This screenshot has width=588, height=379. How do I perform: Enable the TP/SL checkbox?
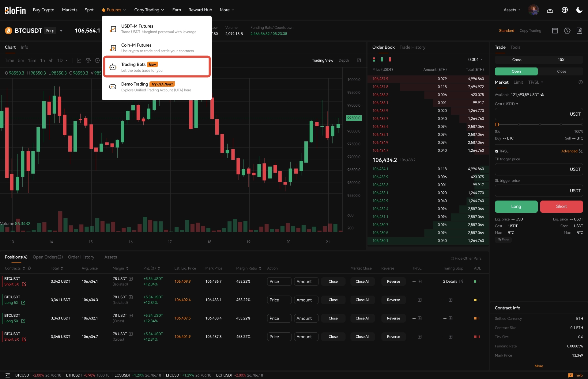point(496,151)
